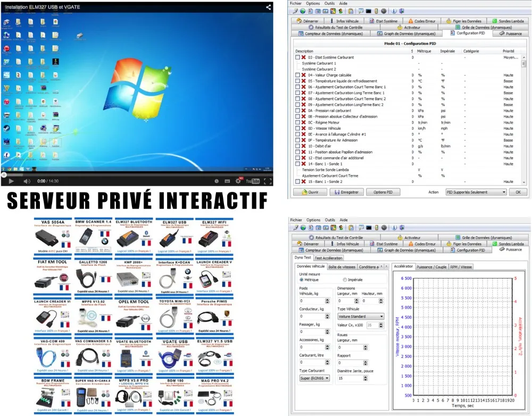Open the Boîte de vitesses tab

tap(342, 267)
